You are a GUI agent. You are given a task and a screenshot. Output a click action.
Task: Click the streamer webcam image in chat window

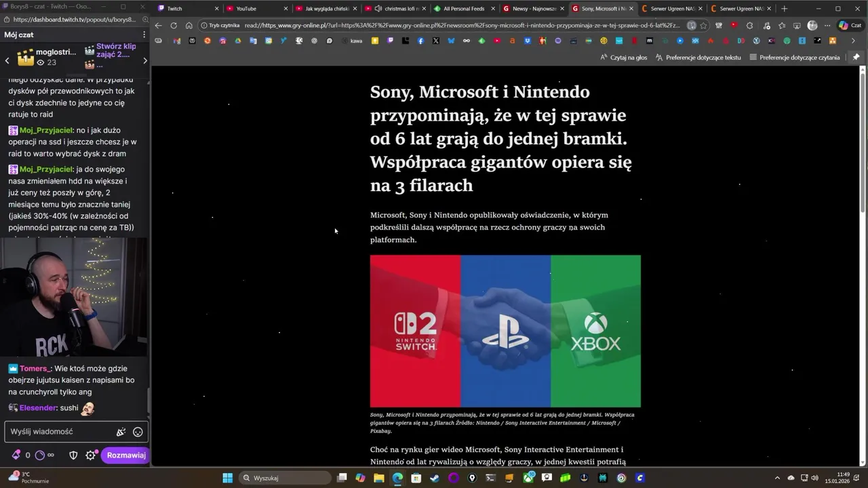pos(73,298)
